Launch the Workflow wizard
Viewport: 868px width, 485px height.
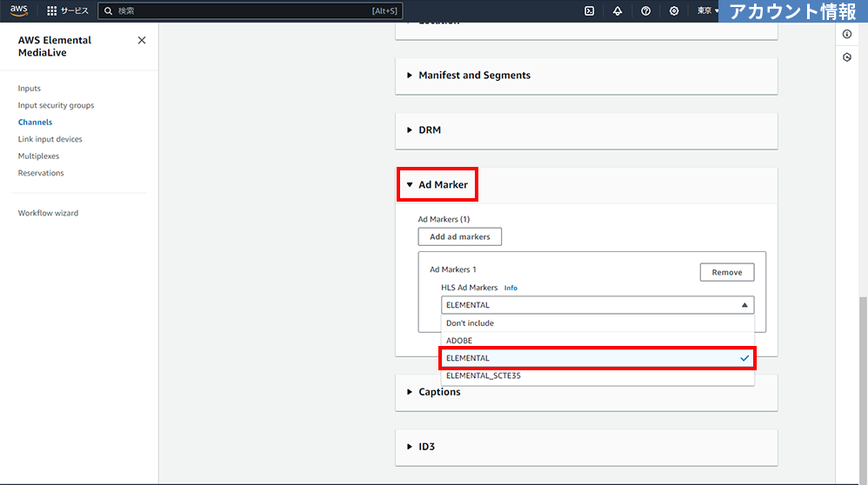point(48,213)
